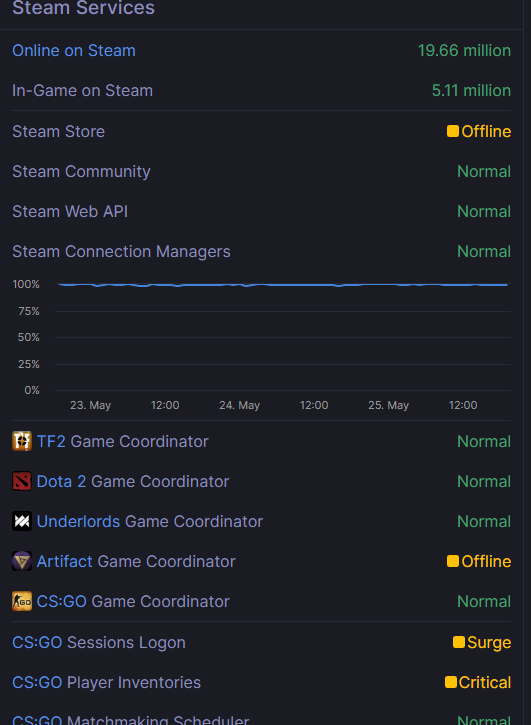This screenshot has width=531, height=725.
Task: Click the Artifact Game Coordinator Offline status
Action: click(x=486, y=561)
